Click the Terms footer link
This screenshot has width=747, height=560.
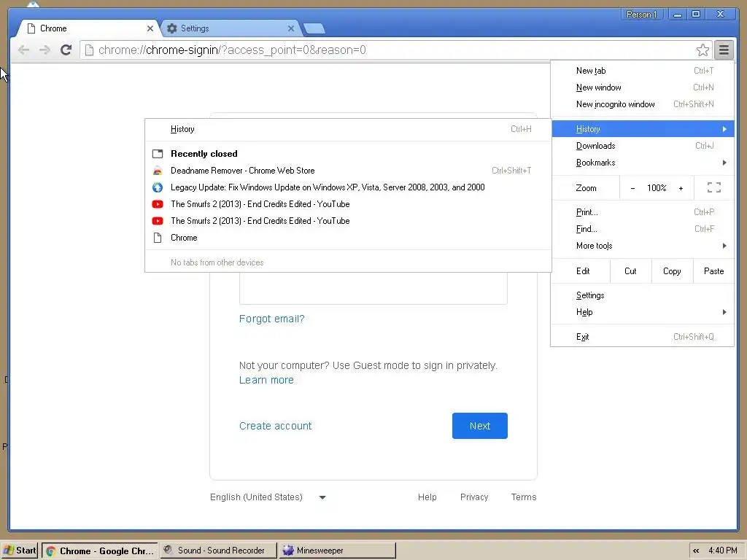coord(524,497)
